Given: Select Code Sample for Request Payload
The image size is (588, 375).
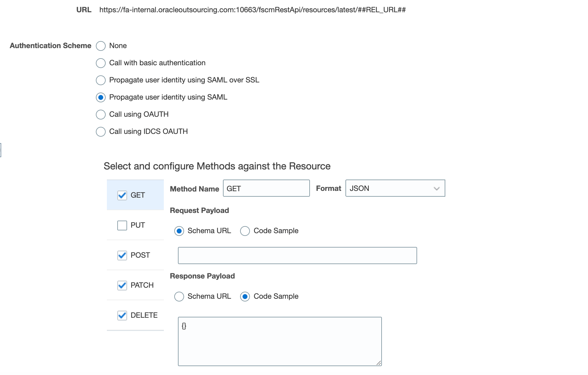Looking at the screenshot, I should (245, 231).
